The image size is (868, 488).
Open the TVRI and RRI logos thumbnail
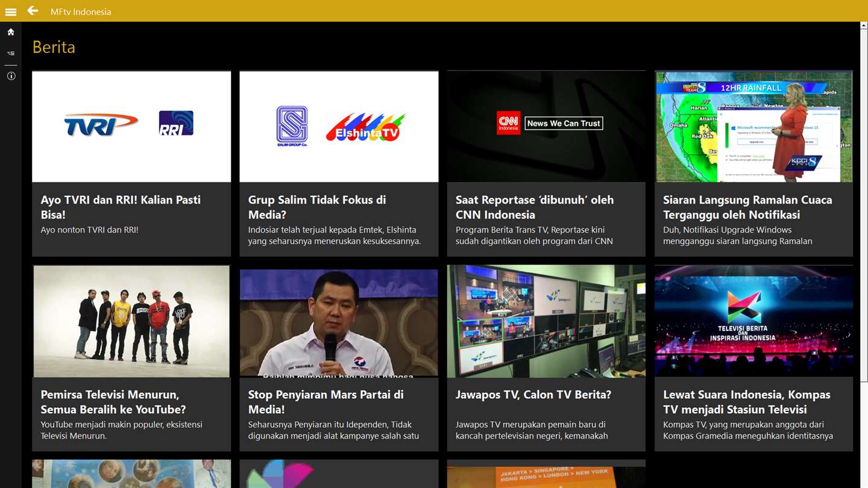[131, 127]
